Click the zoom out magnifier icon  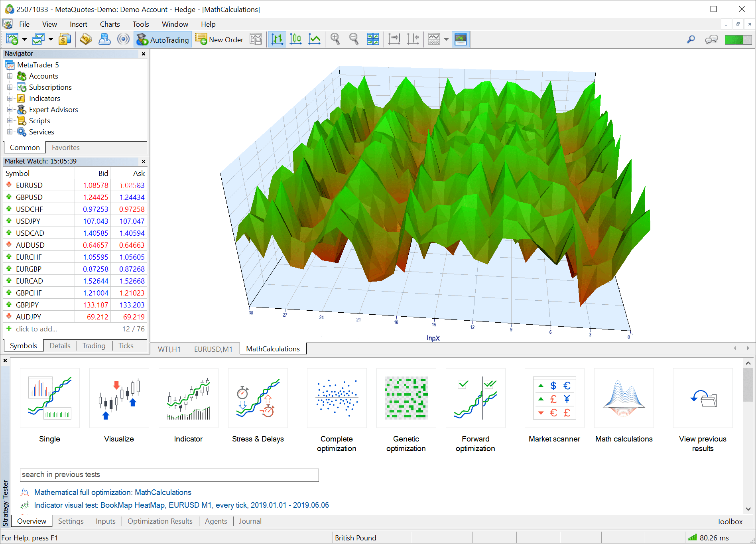[354, 39]
